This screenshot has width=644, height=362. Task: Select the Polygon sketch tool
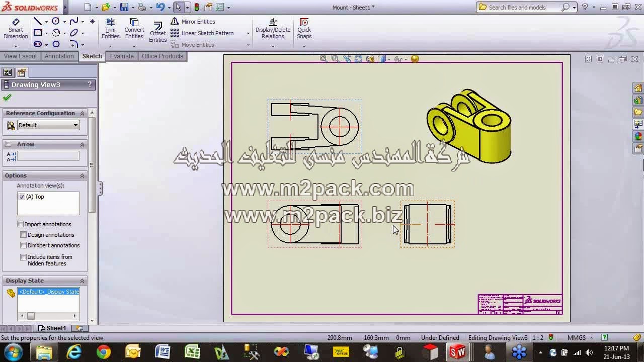(x=56, y=45)
